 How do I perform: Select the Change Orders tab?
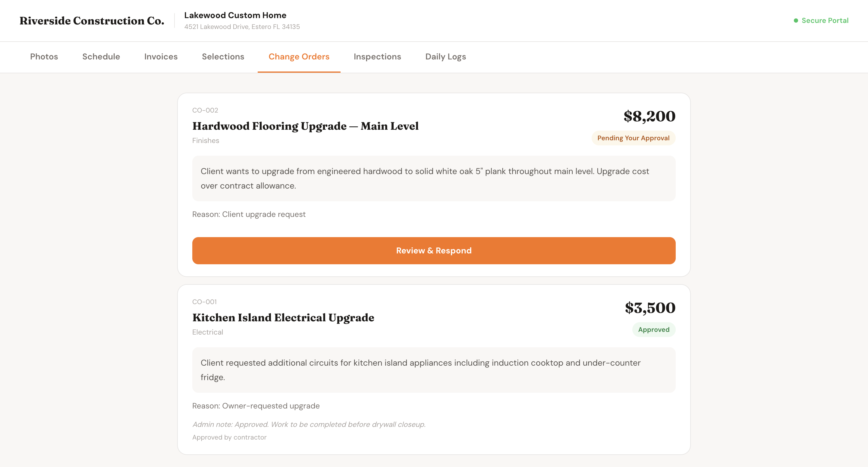tap(299, 57)
